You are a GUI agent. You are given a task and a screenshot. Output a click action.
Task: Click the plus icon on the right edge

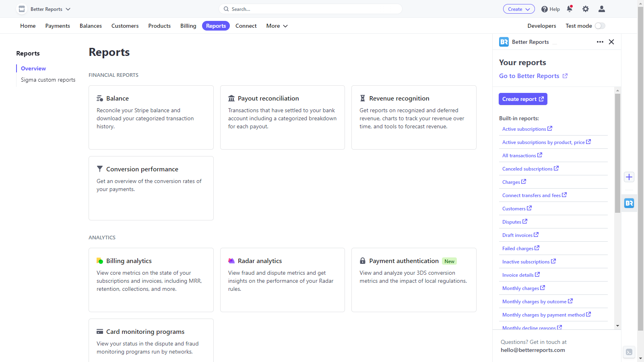pos(629,177)
